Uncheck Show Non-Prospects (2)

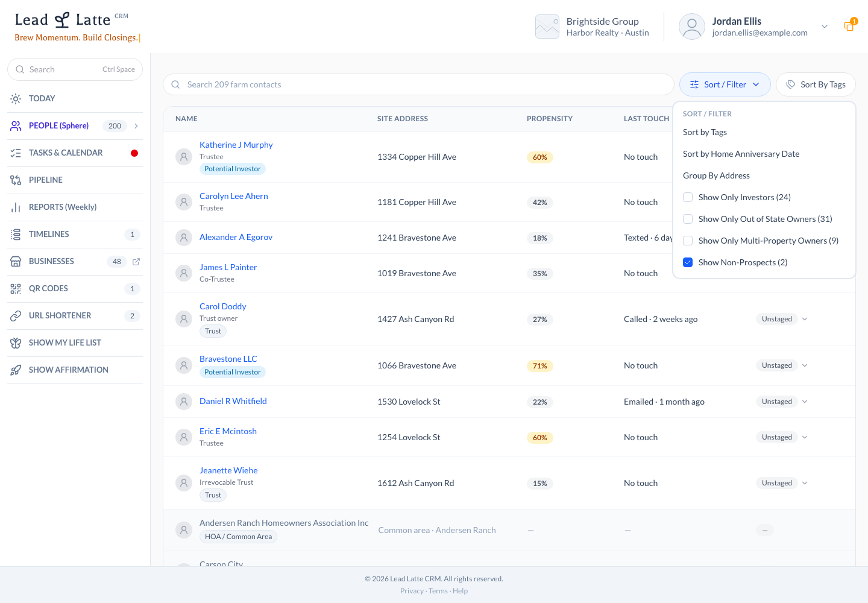pyautogui.click(x=688, y=262)
